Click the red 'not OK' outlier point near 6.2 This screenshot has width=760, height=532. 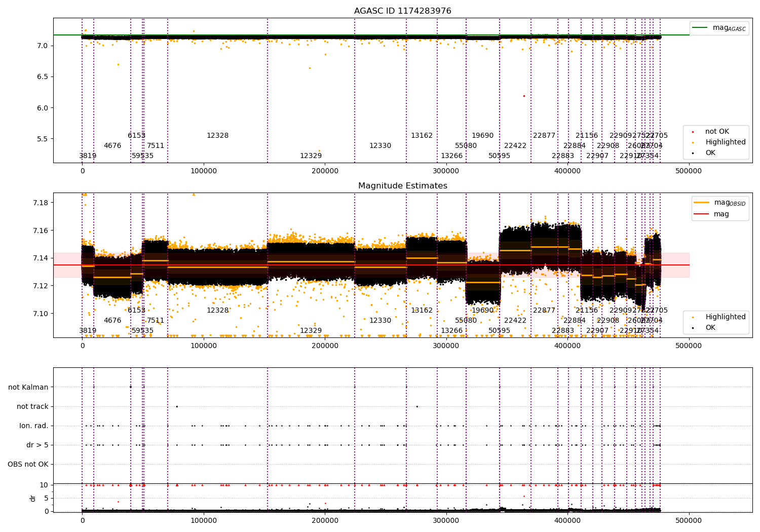point(524,96)
